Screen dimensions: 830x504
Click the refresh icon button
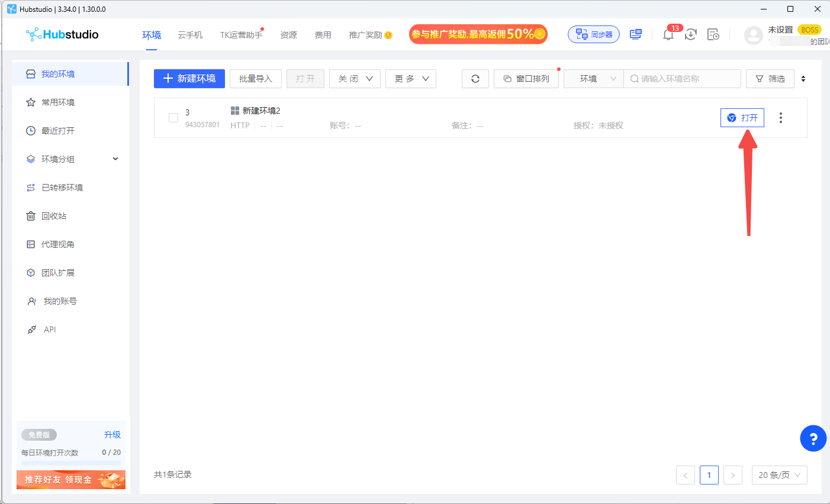pos(475,79)
